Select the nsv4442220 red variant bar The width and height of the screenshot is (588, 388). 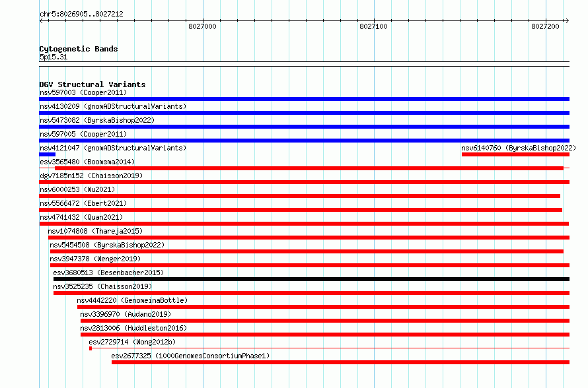point(323,307)
